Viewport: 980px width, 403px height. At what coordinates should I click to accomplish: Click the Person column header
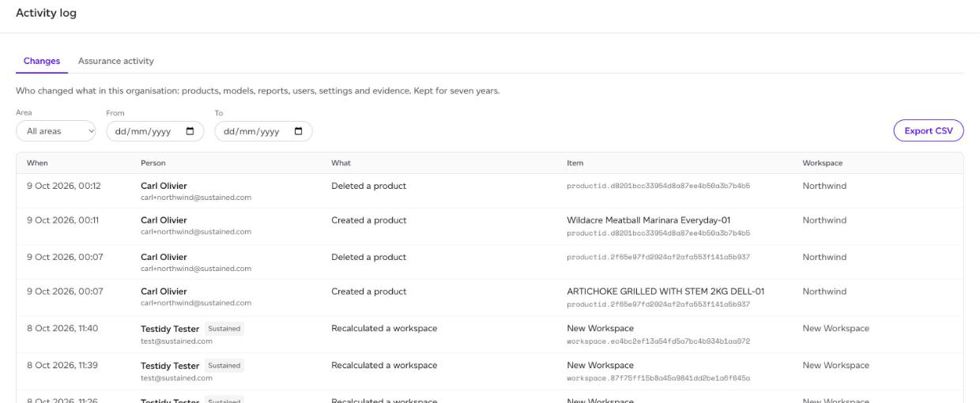click(153, 163)
